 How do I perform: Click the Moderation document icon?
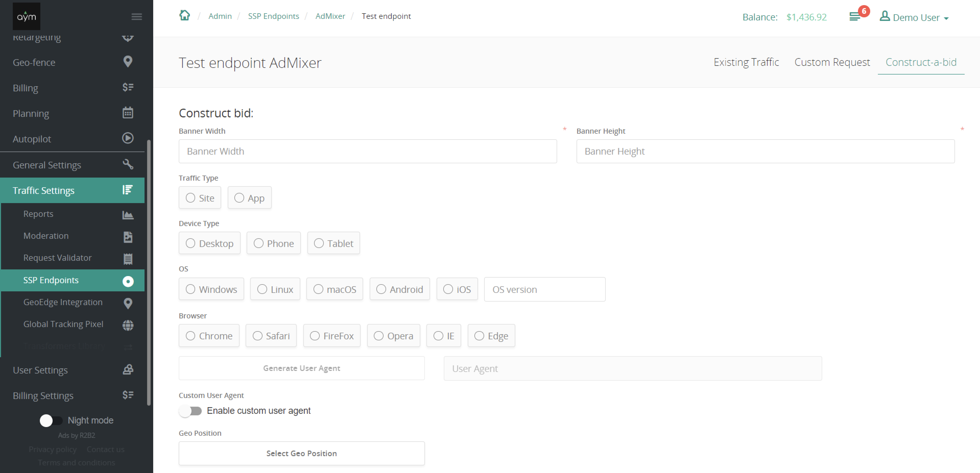[128, 237]
